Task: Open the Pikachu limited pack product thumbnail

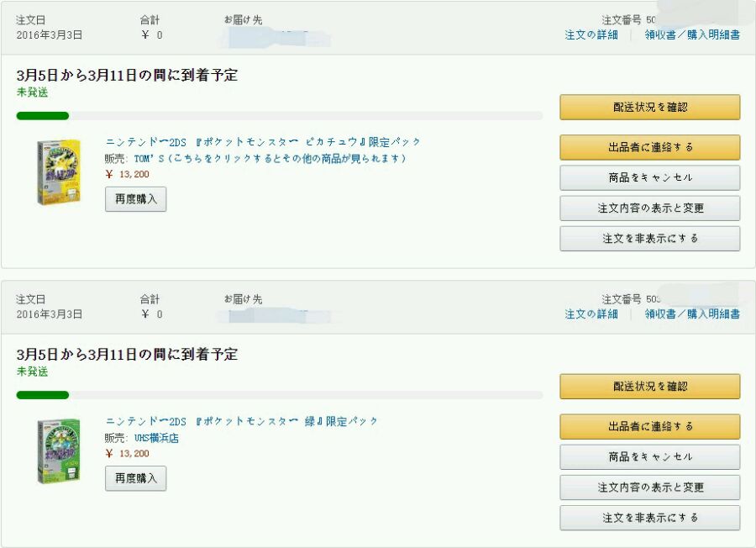Action: click(58, 171)
